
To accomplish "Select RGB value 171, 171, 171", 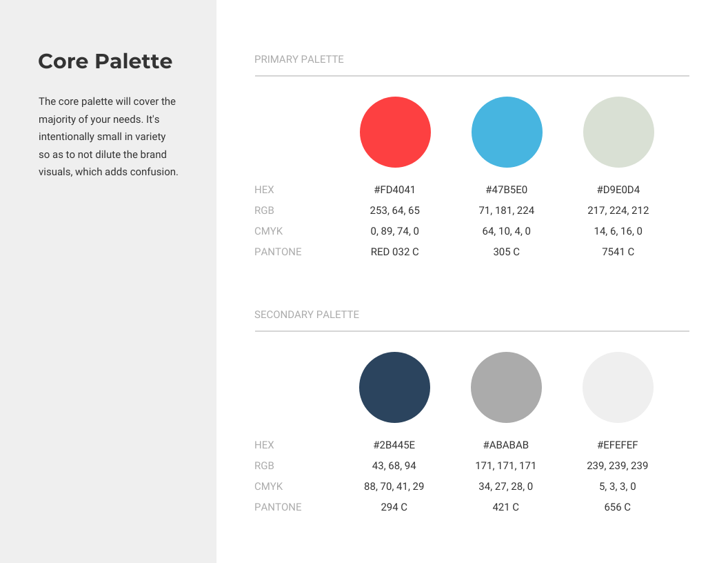I will point(505,466).
